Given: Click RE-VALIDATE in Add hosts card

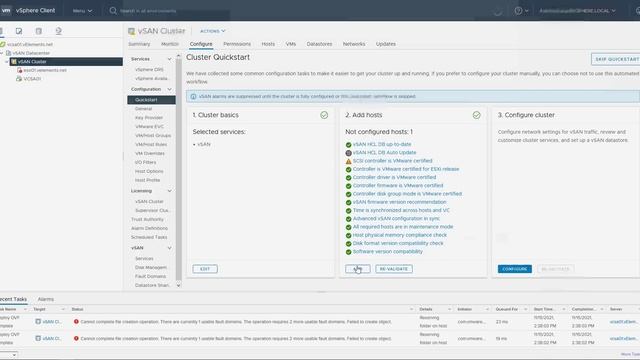Looking at the screenshot, I should click(394, 269).
